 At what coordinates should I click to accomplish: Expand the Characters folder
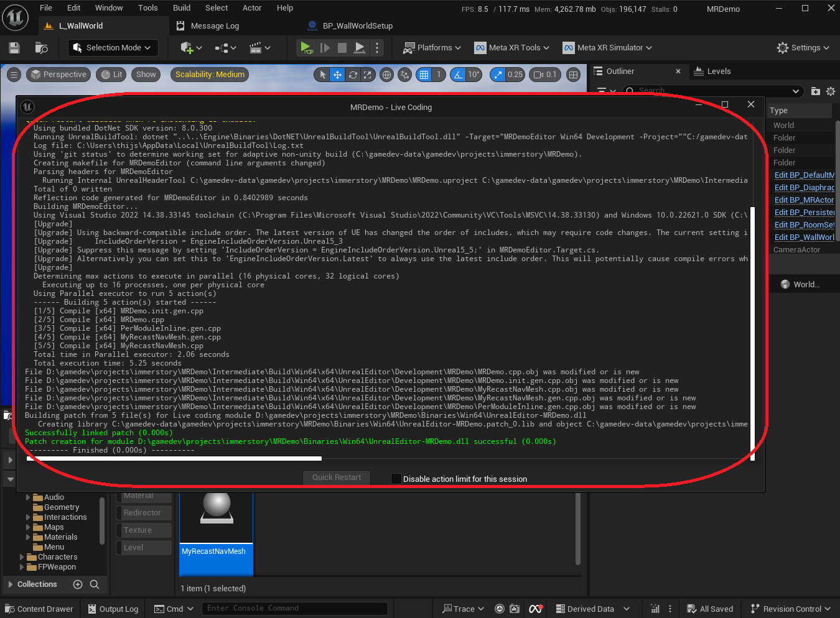pos(21,556)
